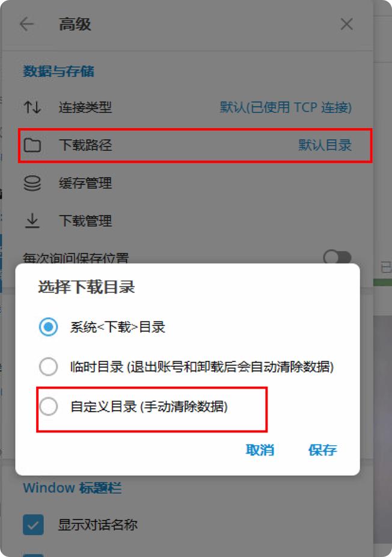The image size is (392, 557).
Task: Click the 选择下载目录 dialog title
Action: (87, 287)
